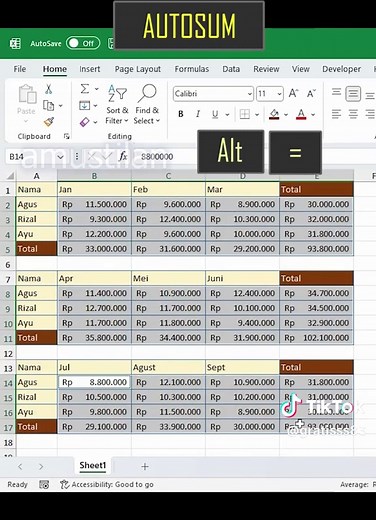Click the Align Left icon
Screen dimensions: 376x520
[336, 114]
